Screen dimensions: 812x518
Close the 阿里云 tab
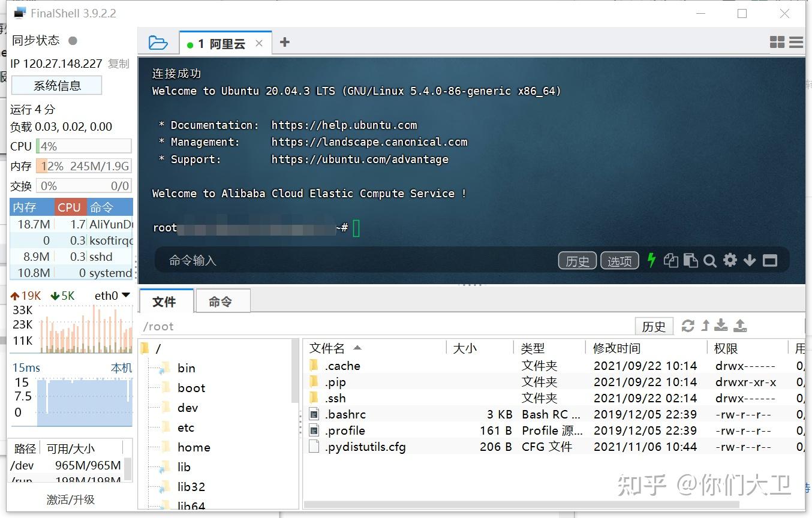(259, 43)
